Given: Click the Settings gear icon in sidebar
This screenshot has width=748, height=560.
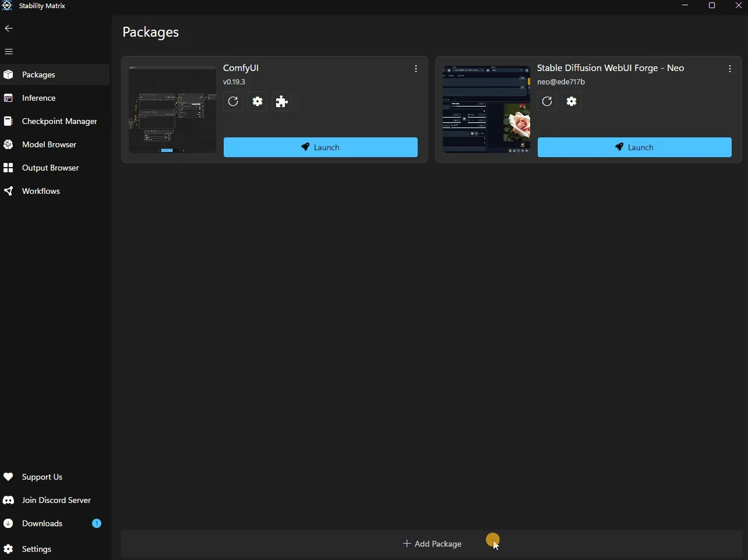Looking at the screenshot, I should coord(8,550).
